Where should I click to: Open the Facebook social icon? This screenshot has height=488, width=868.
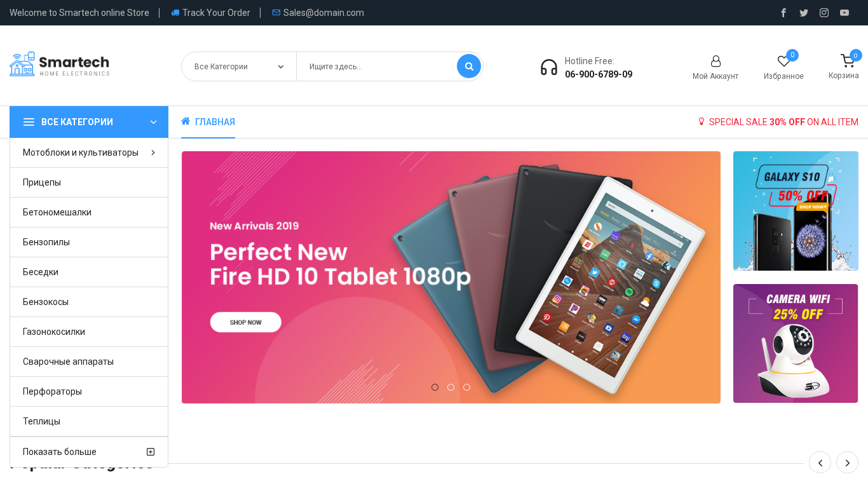pos(783,13)
